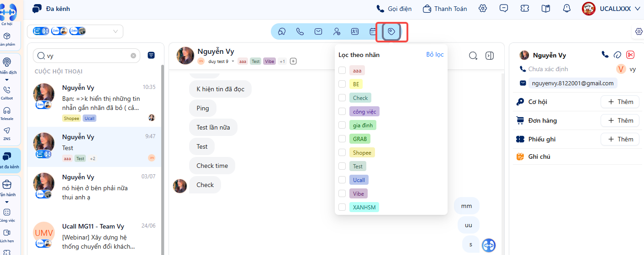Click the 'K hiện tin đã đọc' message
This screenshot has height=255, width=644.
(220, 89)
